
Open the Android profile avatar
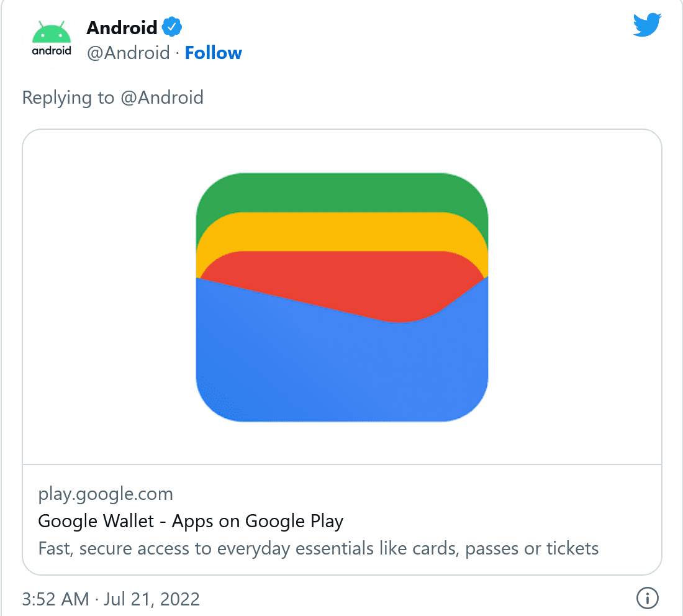[x=52, y=39]
